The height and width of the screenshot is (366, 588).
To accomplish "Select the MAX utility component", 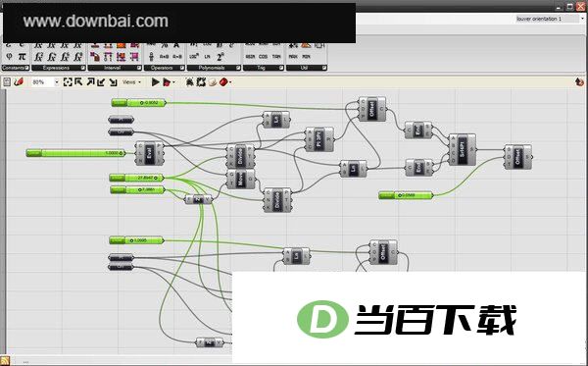I will (293, 57).
